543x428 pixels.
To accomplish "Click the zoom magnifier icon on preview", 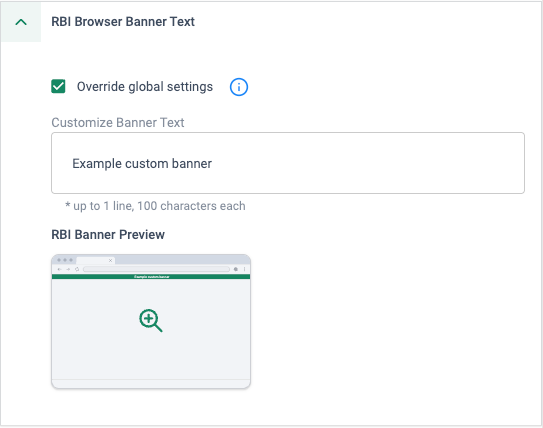I will (151, 321).
